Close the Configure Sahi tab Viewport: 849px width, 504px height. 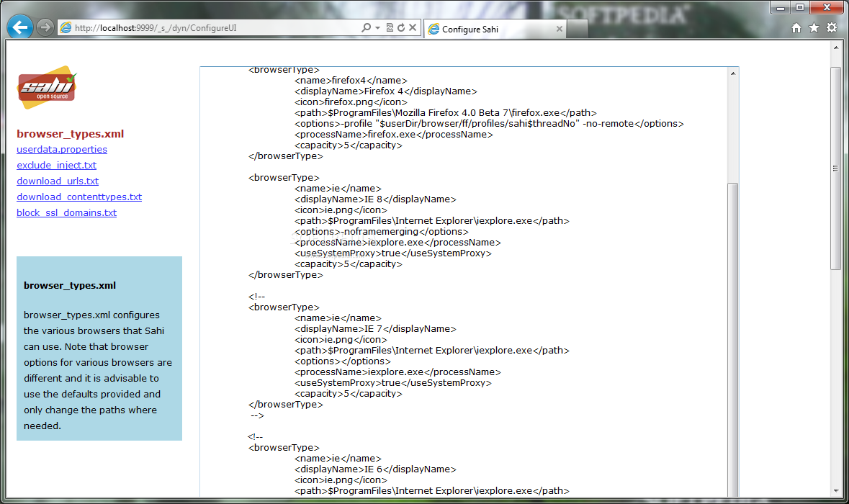point(559,29)
